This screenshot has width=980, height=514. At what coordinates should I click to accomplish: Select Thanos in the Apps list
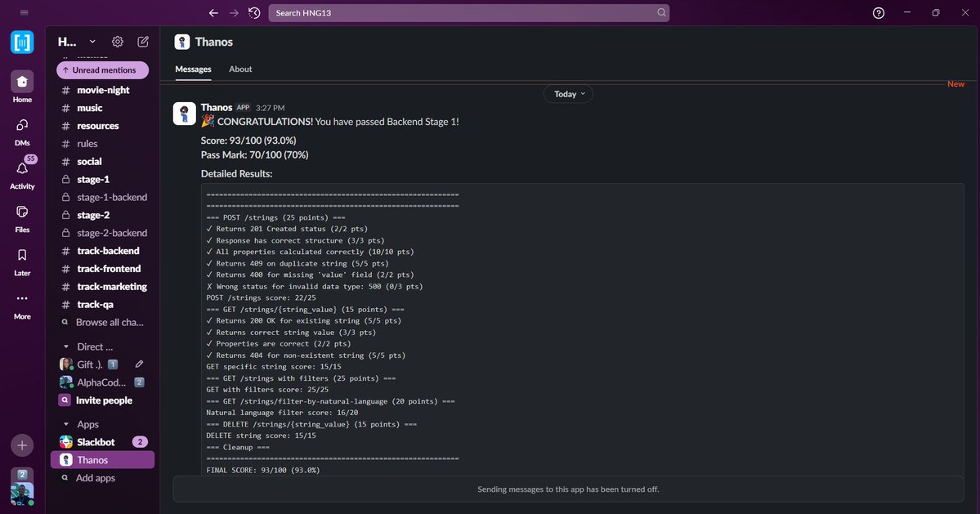(102, 460)
